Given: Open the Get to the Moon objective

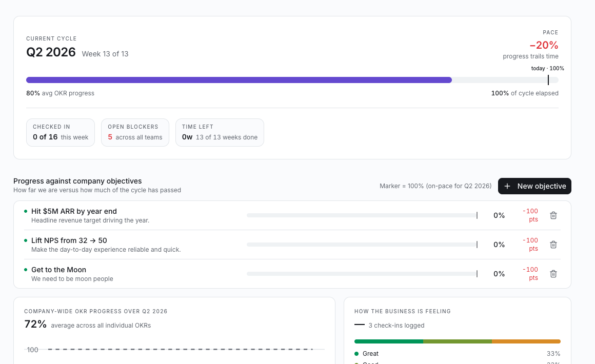Looking at the screenshot, I should [x=59, y=270].
